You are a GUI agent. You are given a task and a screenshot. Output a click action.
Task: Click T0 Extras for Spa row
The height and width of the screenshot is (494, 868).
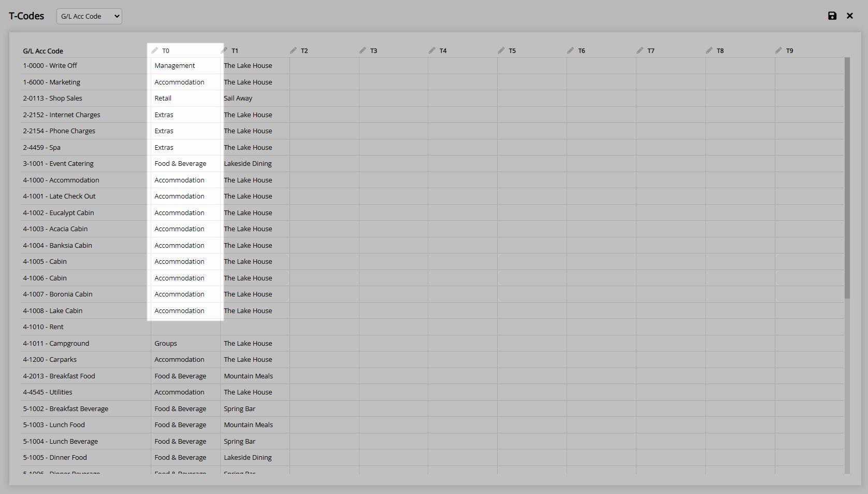pyautogui.click(x=185, y=147)
